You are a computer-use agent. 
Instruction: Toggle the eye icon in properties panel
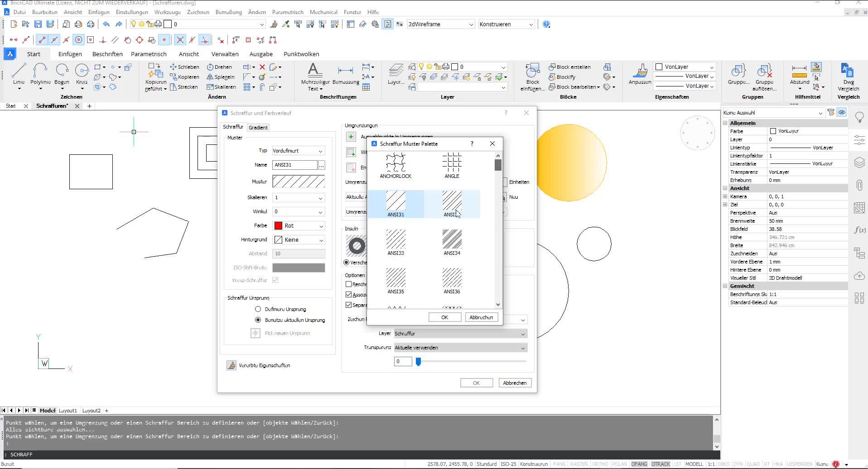click(x=842, y=112)
